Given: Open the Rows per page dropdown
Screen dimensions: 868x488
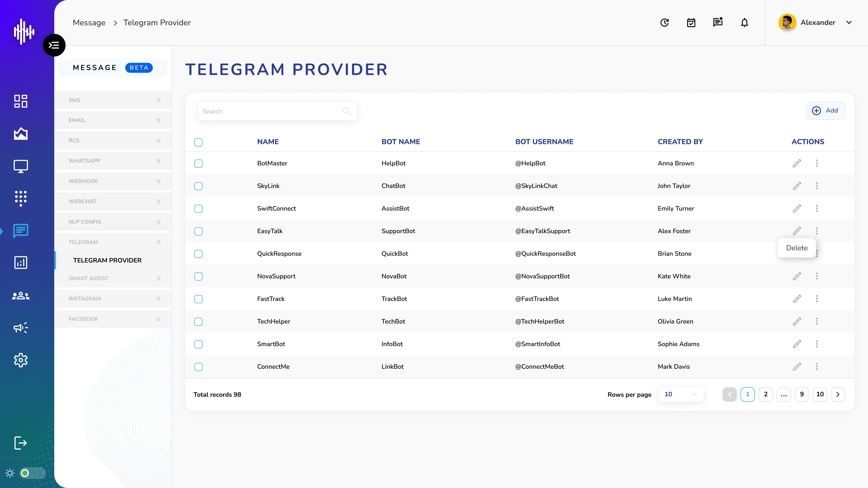Looking at the screenshot, I should 681,394.
